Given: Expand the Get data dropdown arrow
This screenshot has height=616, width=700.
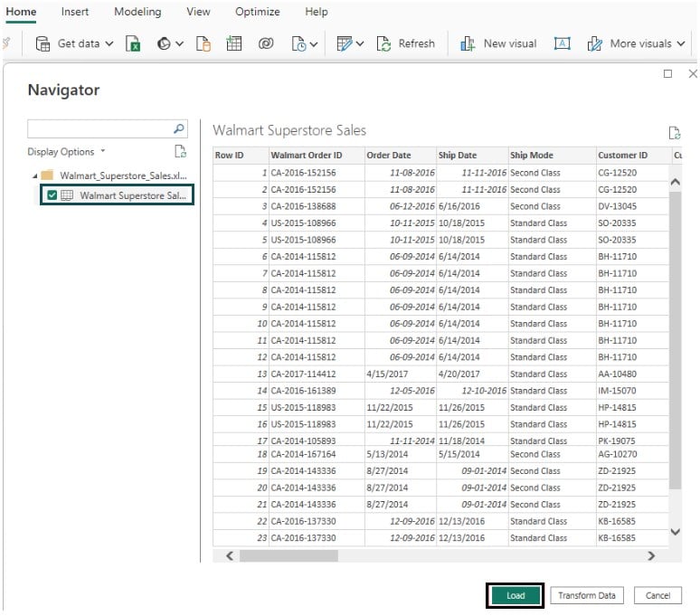Looking at the screenshot, I should click(x=109, y=43).
